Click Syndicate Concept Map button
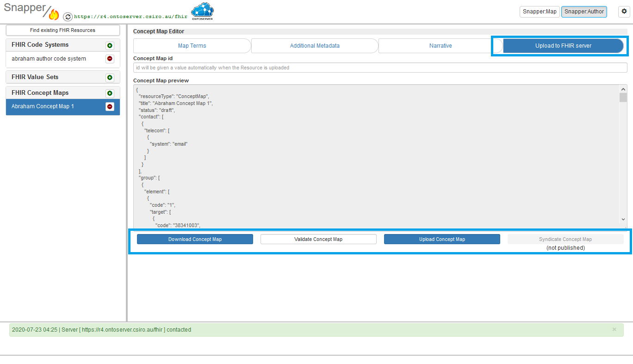The width and height of the screenshot is (633, 364). coord(565,239)
